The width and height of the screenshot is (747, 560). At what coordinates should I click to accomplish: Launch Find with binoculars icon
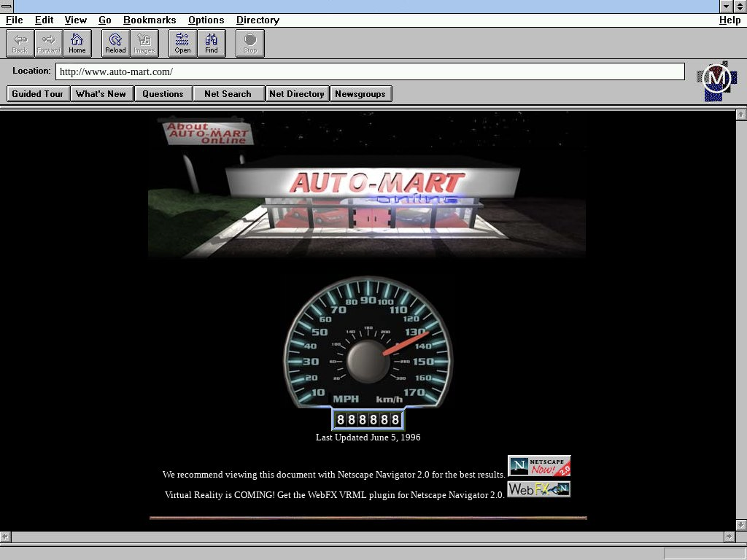pyautogui.click(x=212, y=43)
